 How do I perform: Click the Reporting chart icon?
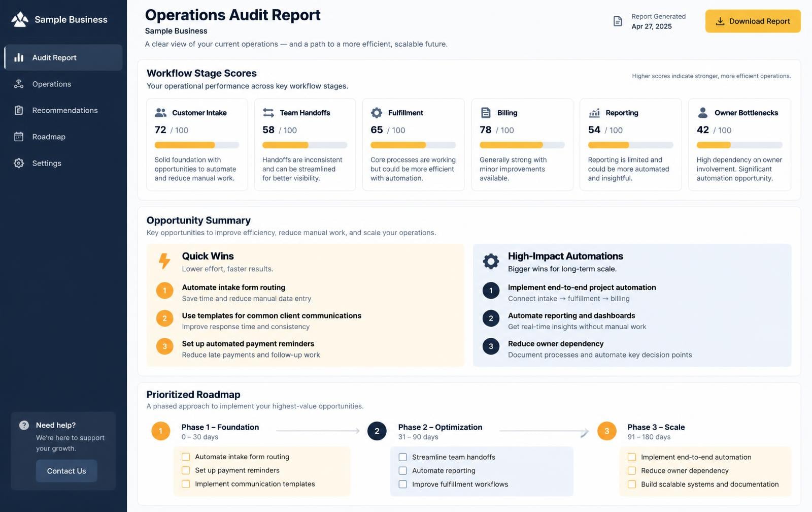[x=594, y=113]
